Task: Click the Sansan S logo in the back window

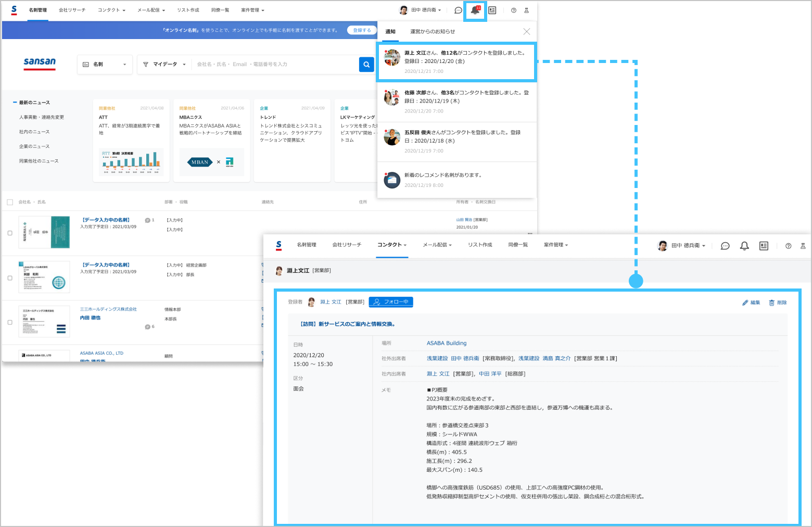Action: click(x=14, y=10)
